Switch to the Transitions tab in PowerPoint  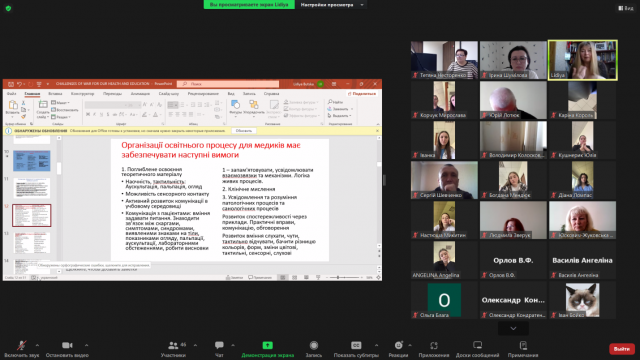point(112,94)
